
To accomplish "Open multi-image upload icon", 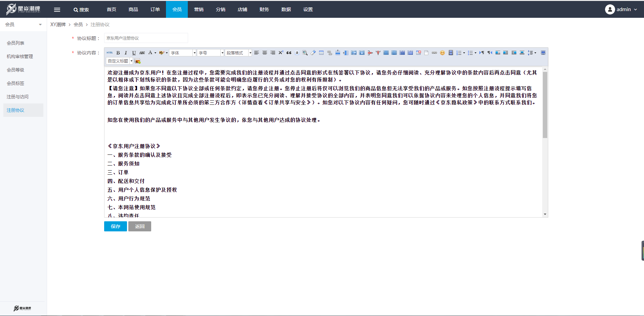I will click(137, 61).
